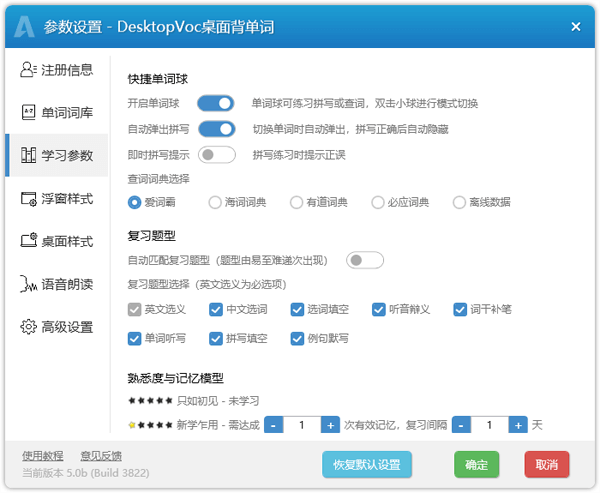
Task: Enable 自动匹配复习题型 switch
Action: (x=365, y=260)
